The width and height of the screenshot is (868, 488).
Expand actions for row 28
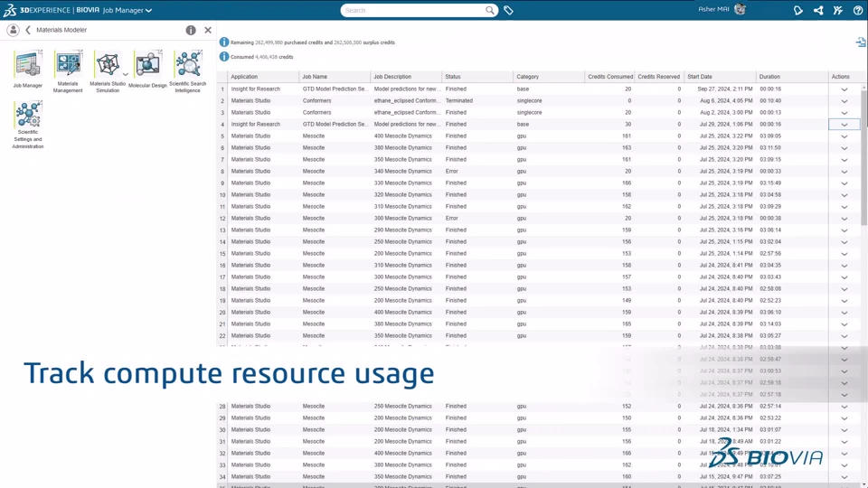[x=844, y=407]
